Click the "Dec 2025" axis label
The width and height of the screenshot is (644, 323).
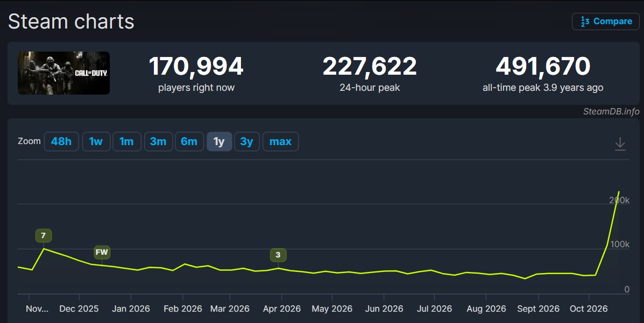pos(79,308)
